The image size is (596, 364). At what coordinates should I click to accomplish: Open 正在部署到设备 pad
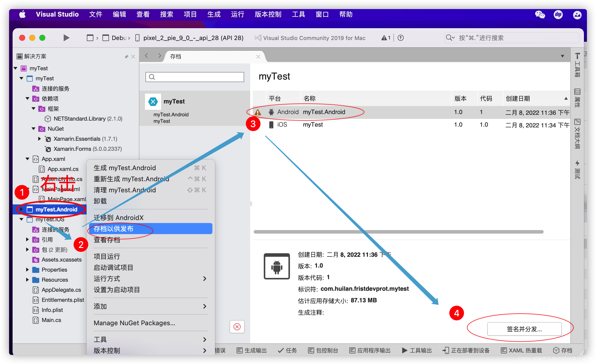(466, 350)
